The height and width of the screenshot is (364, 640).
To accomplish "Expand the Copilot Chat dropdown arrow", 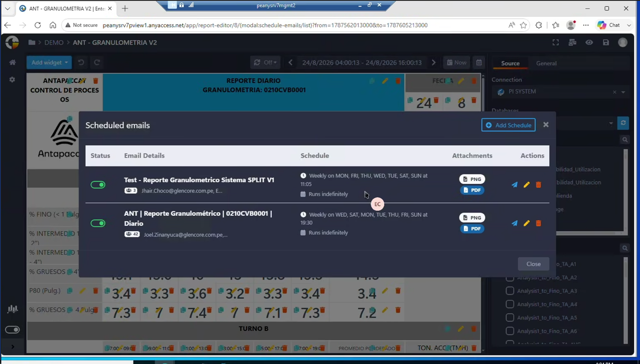I will click(629, 25).
